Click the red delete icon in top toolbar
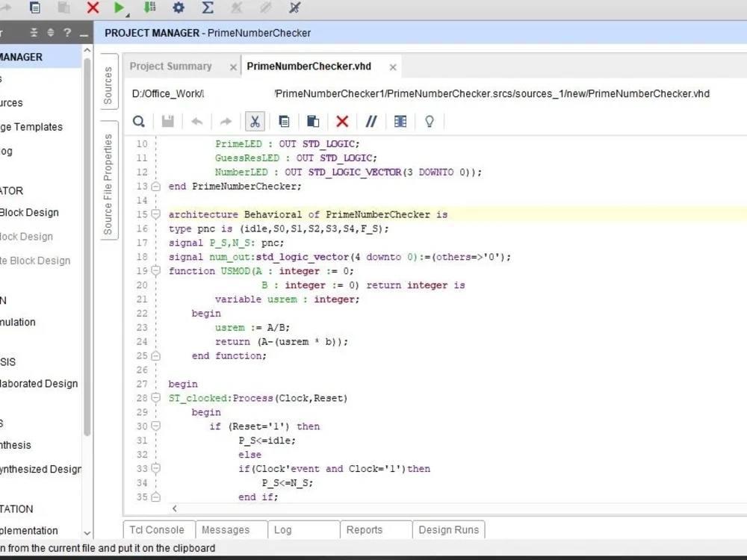The width and height of the screenshot is (747, 560). point(93,7)
